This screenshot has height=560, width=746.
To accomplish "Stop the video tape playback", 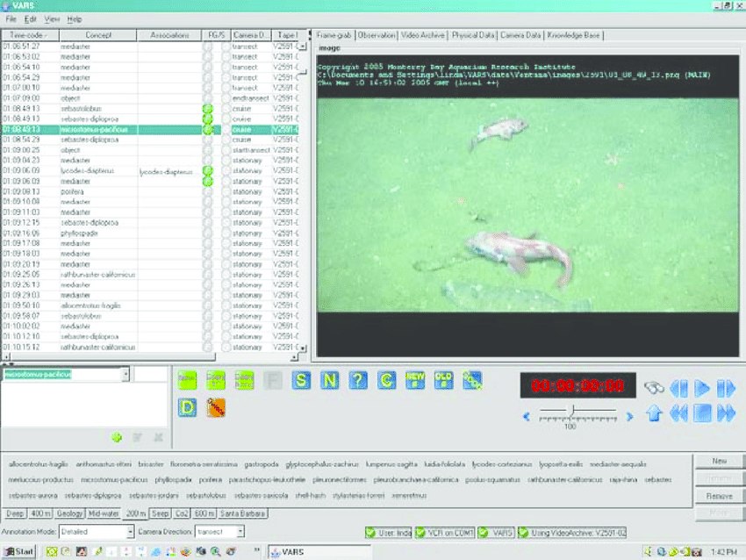I will click(702, 413).
